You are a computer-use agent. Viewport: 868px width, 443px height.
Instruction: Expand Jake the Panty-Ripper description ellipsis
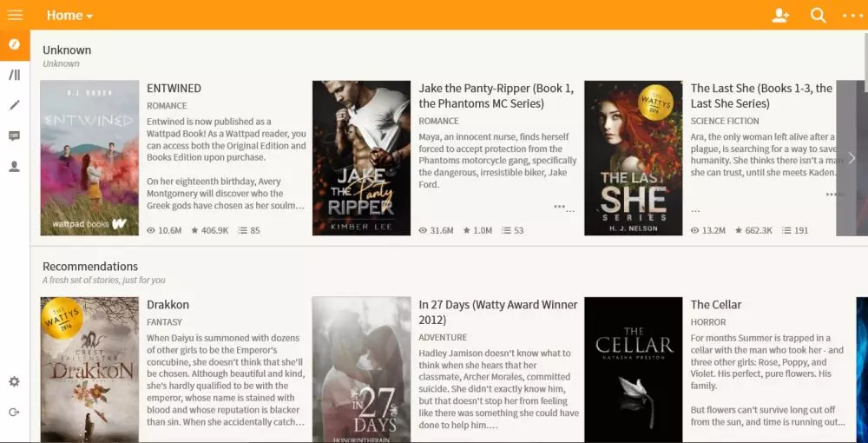pyautogui.click(x=563, y=208)
